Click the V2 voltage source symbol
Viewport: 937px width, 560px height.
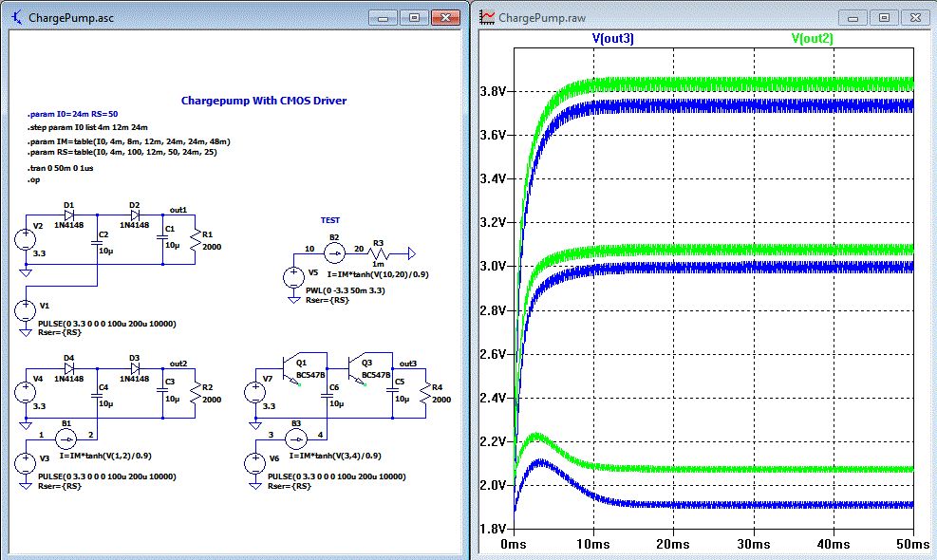pos(26,238)
